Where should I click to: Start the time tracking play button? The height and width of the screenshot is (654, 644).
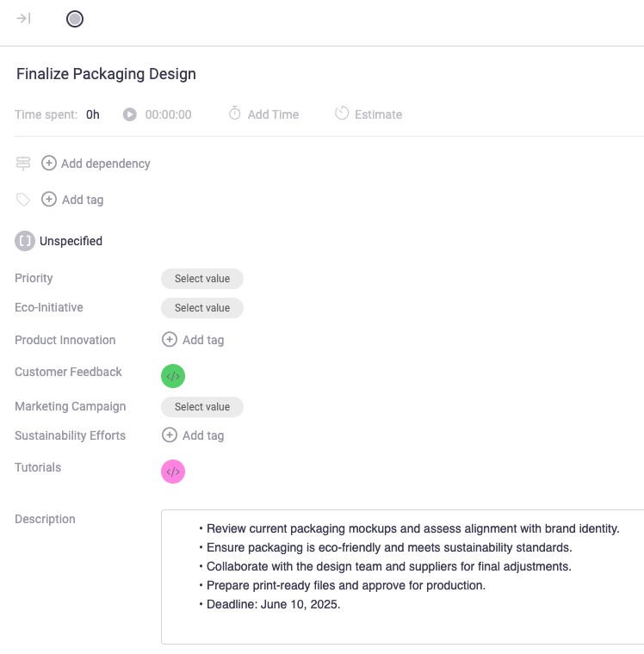[129, 114]
